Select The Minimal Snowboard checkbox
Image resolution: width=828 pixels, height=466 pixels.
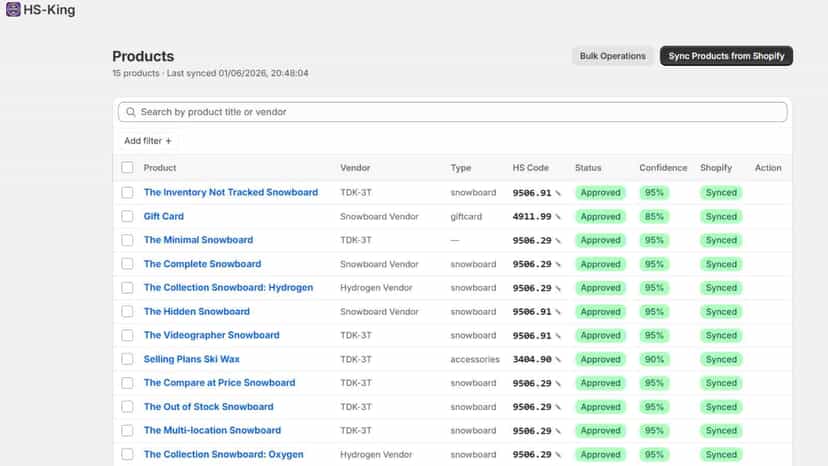[x=127, y=240]
